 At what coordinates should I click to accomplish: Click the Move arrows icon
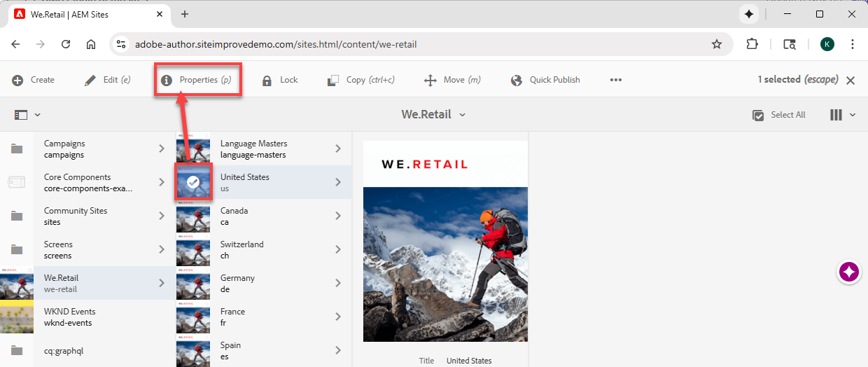(430, 81)
